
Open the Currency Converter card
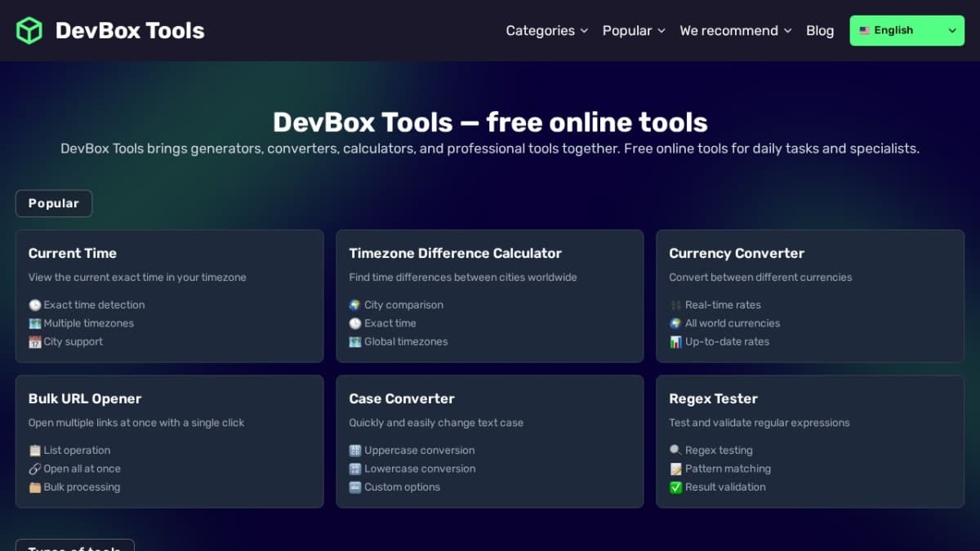click(809, 295)
